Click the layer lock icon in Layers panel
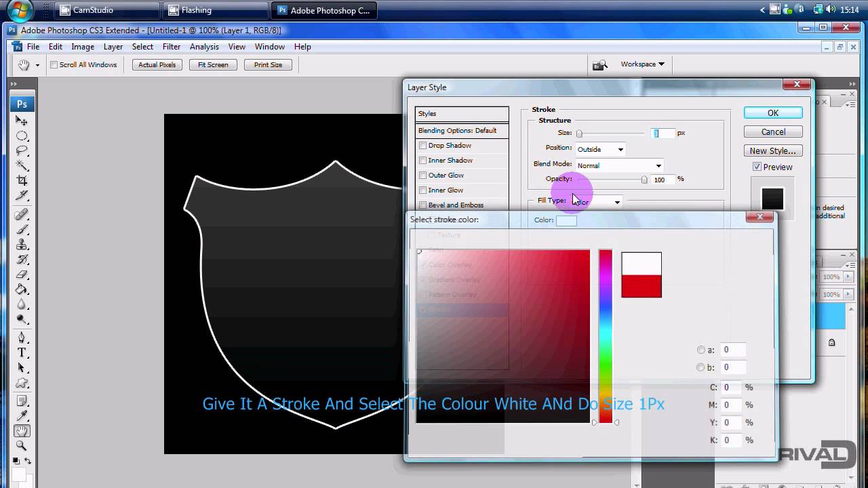Viewport: 868px width, 488px height. pos(832,342)
